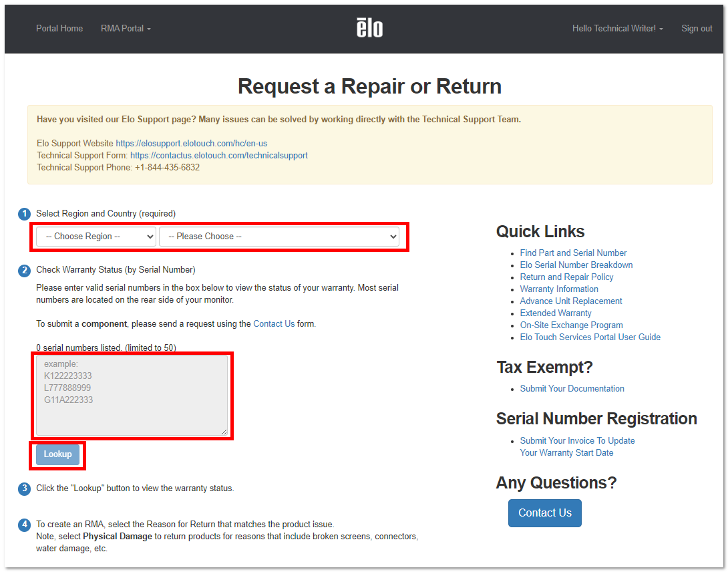
Task: Open the Please Choose country dropdown
Action: 279,236
